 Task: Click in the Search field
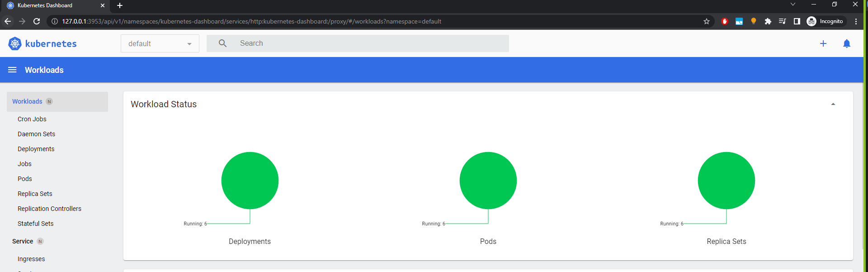tap(358, 43)
